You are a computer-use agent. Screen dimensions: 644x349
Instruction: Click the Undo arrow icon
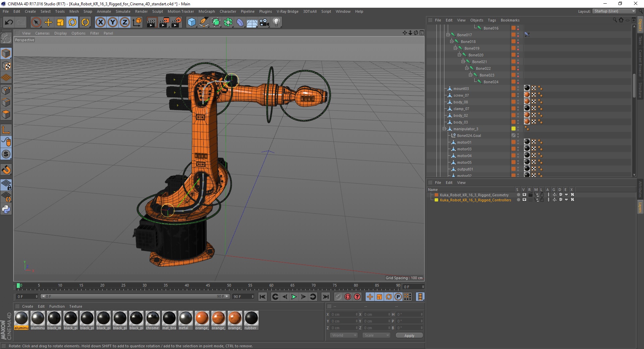click(9, 22)
